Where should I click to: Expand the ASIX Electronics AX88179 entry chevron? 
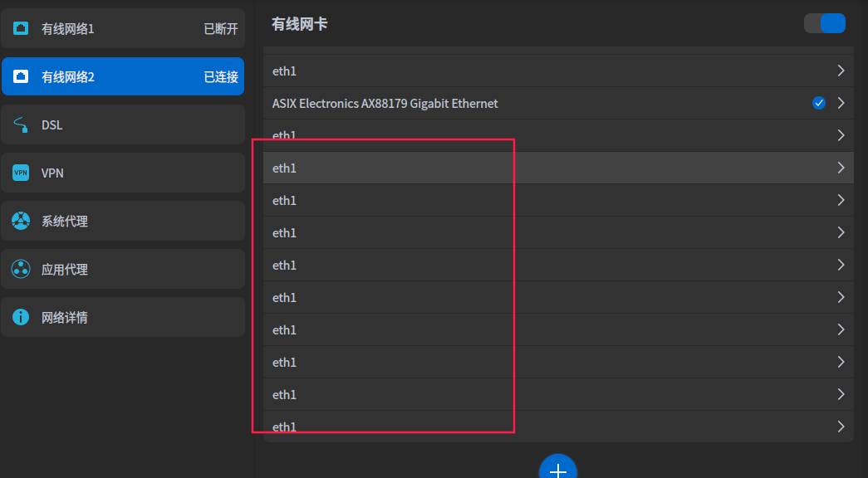click(841, 103)
